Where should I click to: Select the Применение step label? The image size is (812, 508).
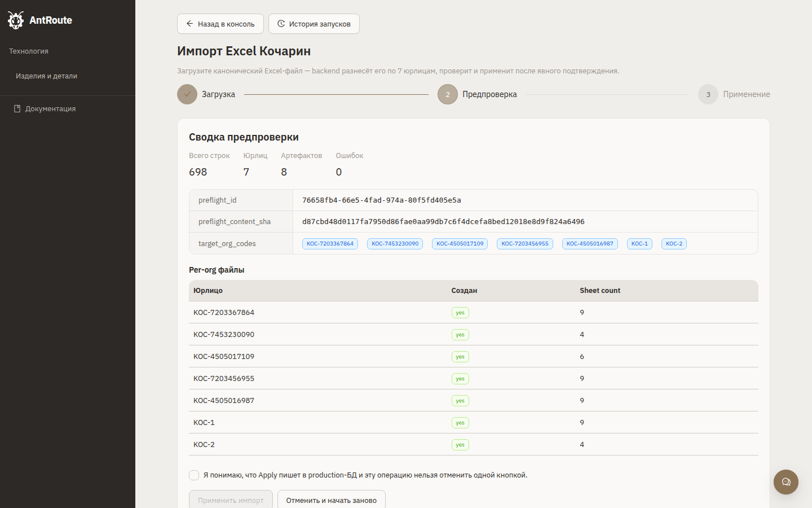tap(747, 94)
